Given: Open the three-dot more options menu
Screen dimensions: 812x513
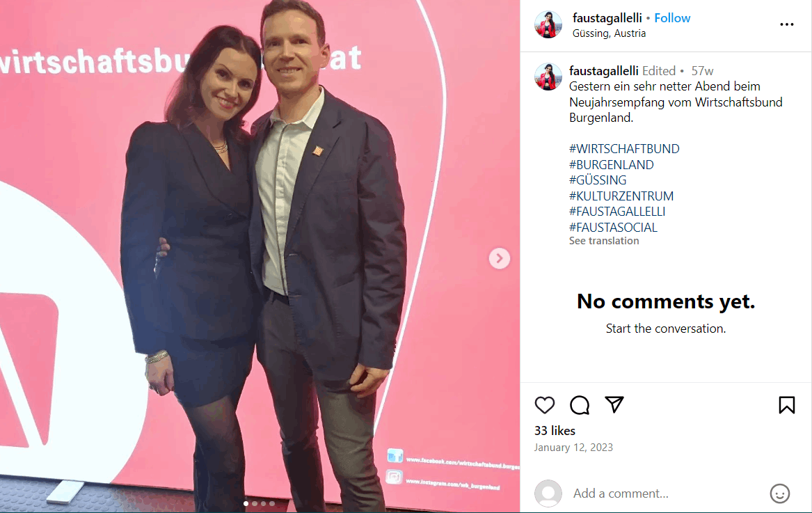Looking at the screenshot, I should (787, 24).
